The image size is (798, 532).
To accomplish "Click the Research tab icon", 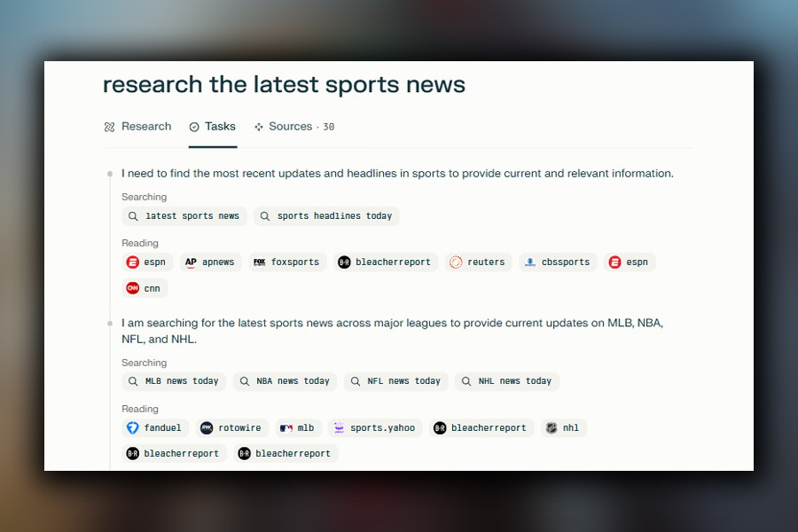I will click(109, 127).
